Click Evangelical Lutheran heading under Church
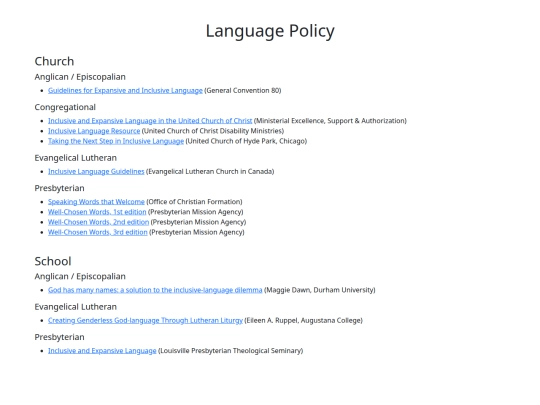Viewport: 540px width, 405px height. 75,158
